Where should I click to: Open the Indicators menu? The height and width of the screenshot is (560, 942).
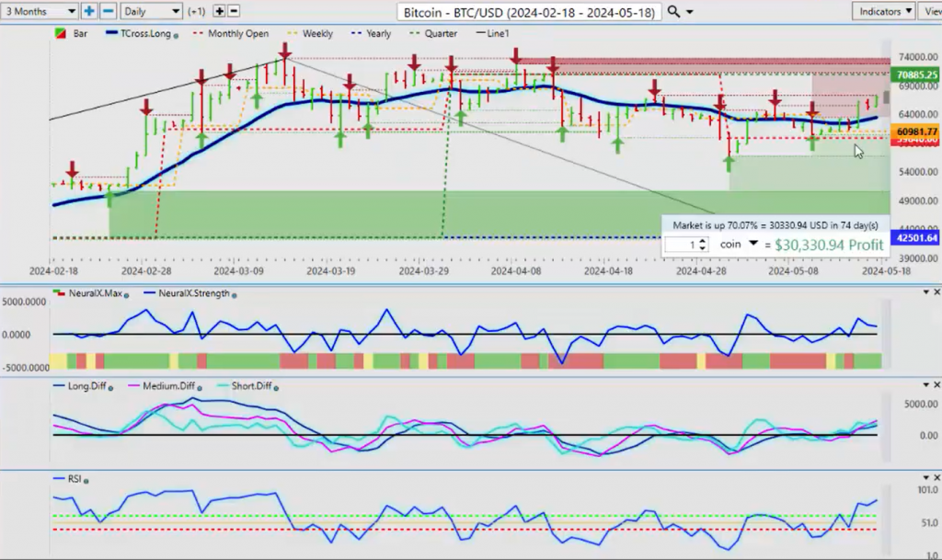(882, 11)
